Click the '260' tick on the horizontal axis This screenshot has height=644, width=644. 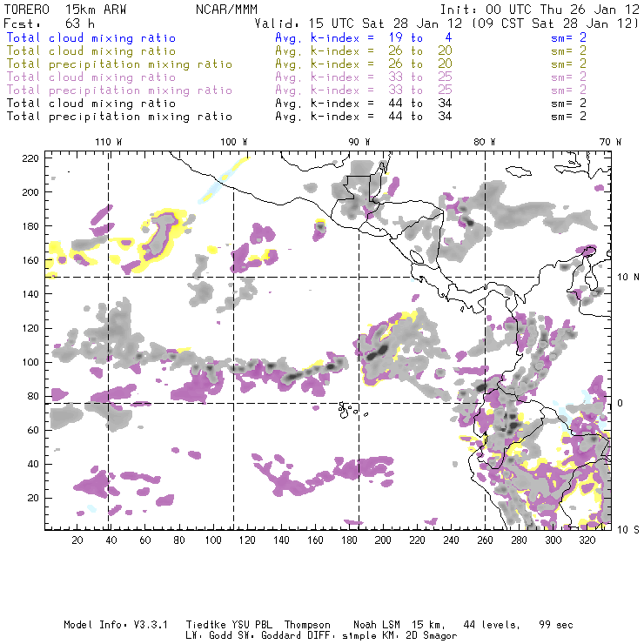click(x=485, y=540)
